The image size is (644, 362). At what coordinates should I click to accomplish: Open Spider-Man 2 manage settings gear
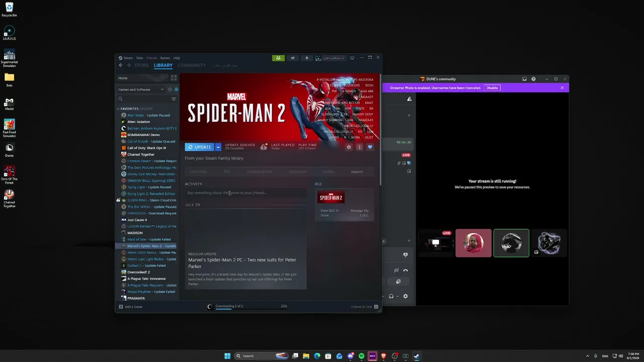pyautogui.click(x=349, y=147)
